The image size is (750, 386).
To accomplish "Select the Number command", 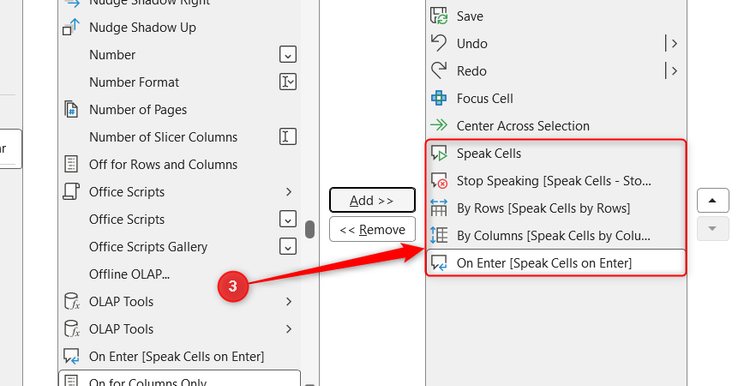I will click(x=179, y=55).
